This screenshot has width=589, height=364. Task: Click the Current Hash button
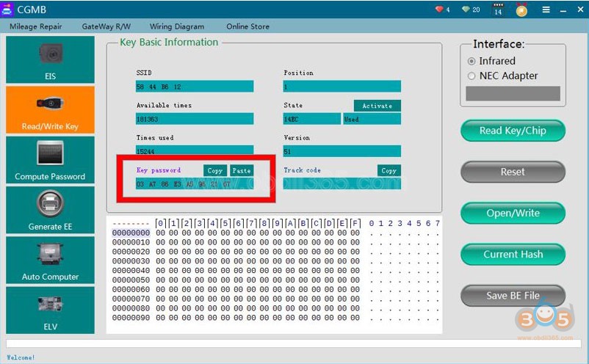click(513, 255)
